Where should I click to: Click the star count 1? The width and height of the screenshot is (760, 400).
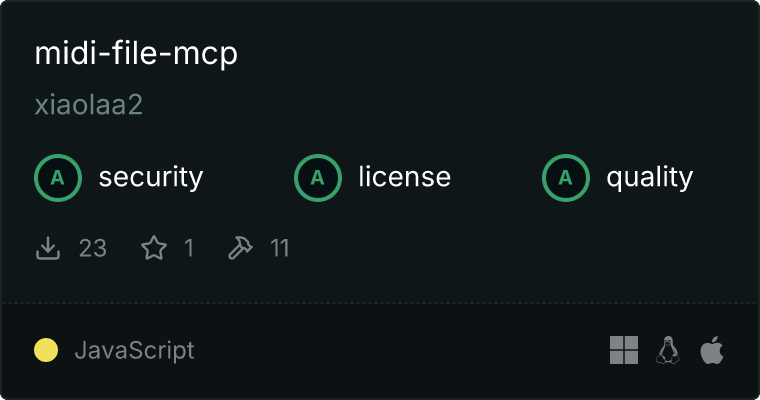(189, 248)
